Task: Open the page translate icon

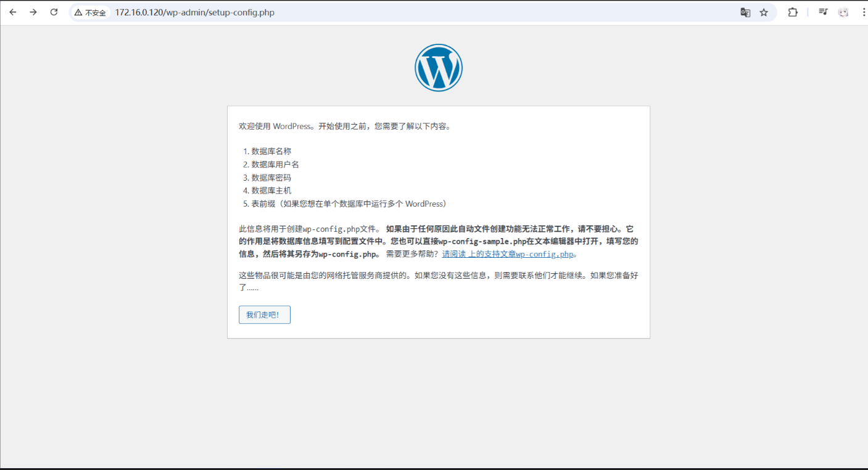Action: (x=745, y=12)
